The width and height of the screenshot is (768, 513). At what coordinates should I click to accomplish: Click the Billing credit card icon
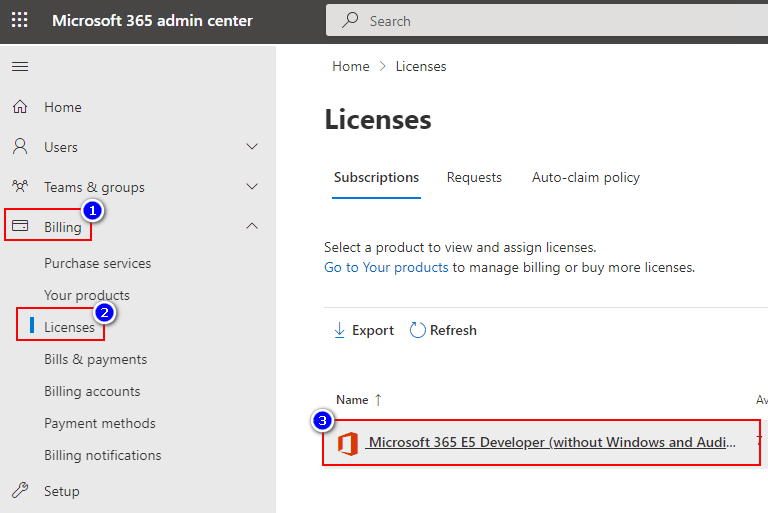(x=20, y=226)
